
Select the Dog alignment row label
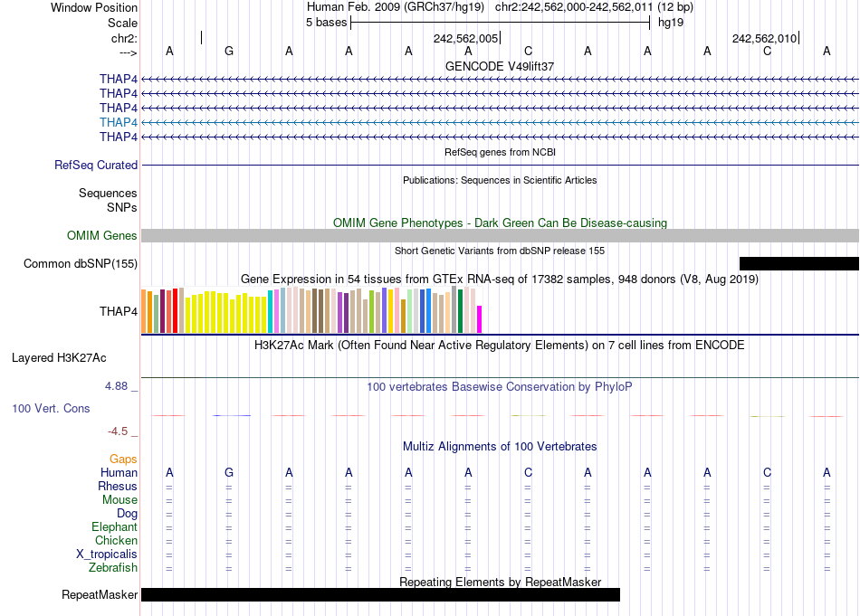click(128, 514)
